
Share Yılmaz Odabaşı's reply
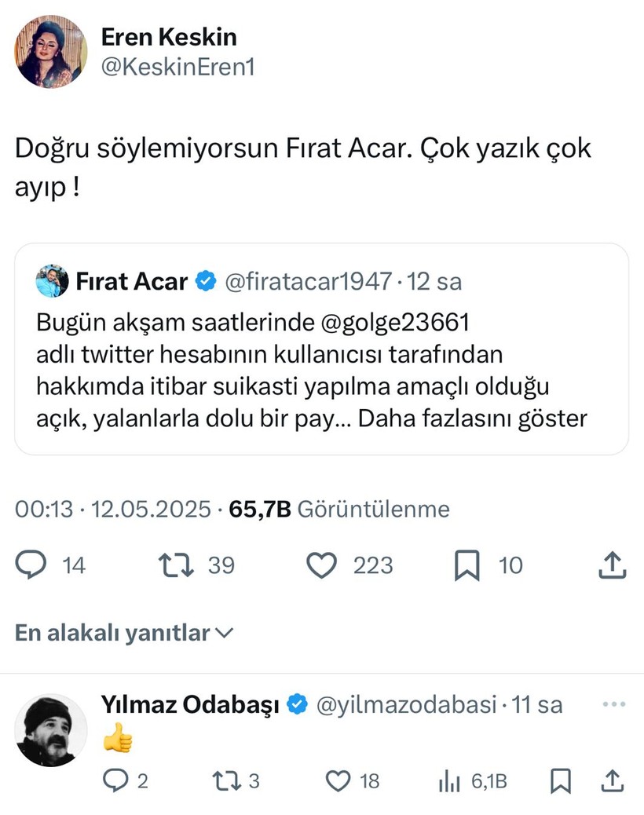point(612,780)
